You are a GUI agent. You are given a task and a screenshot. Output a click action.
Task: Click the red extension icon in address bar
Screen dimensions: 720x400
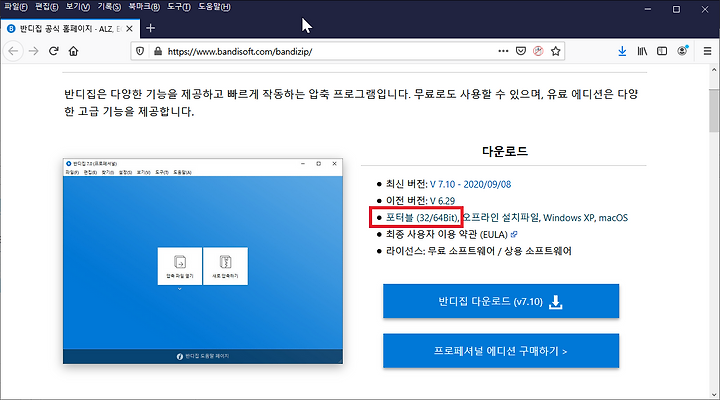[x=538, y=51]
